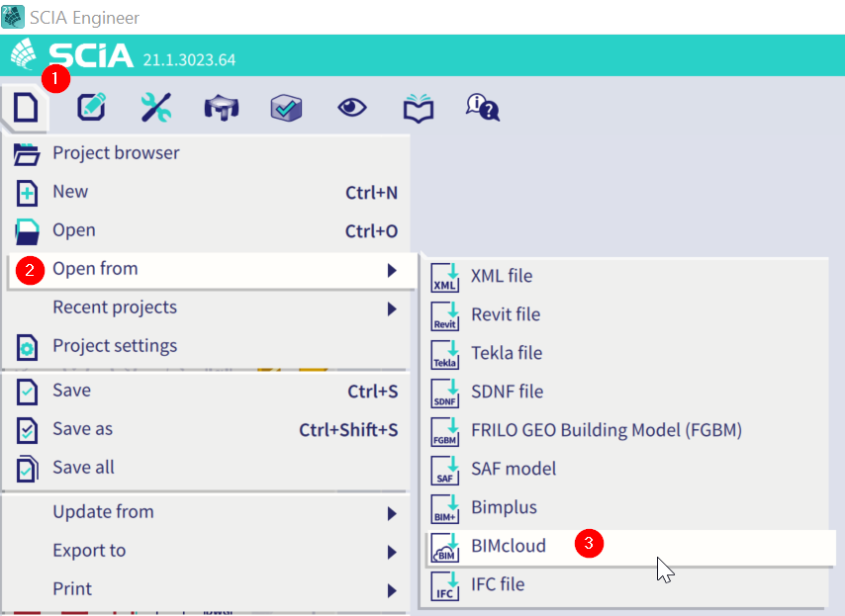Select Revit file import option
The height and width of the screenshot is (616, 845).
(625, 315)
